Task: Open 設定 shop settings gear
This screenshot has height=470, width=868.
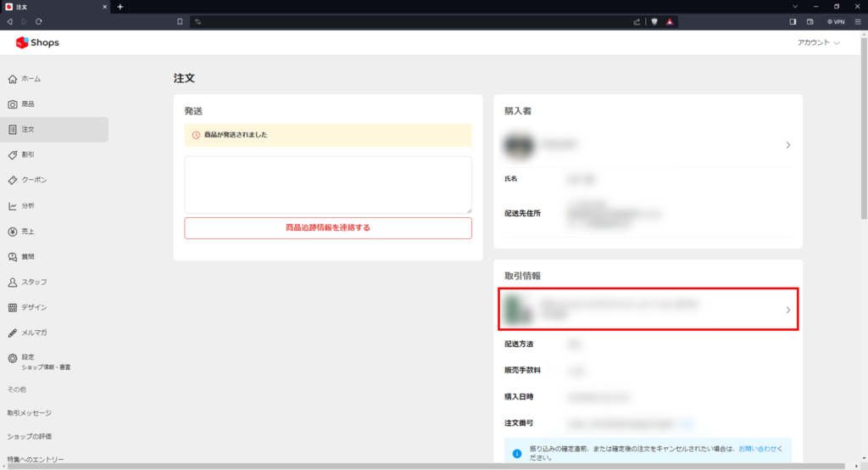Action: pos(13,358)
